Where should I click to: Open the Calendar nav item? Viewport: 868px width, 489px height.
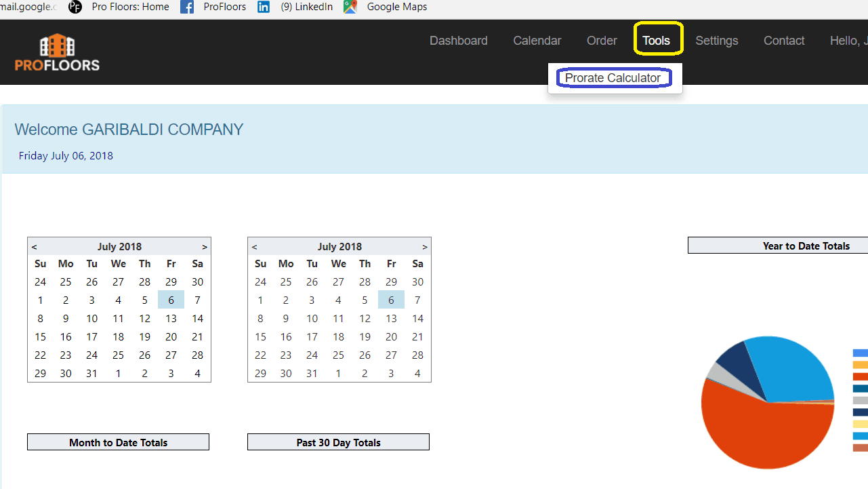(537, 41)
